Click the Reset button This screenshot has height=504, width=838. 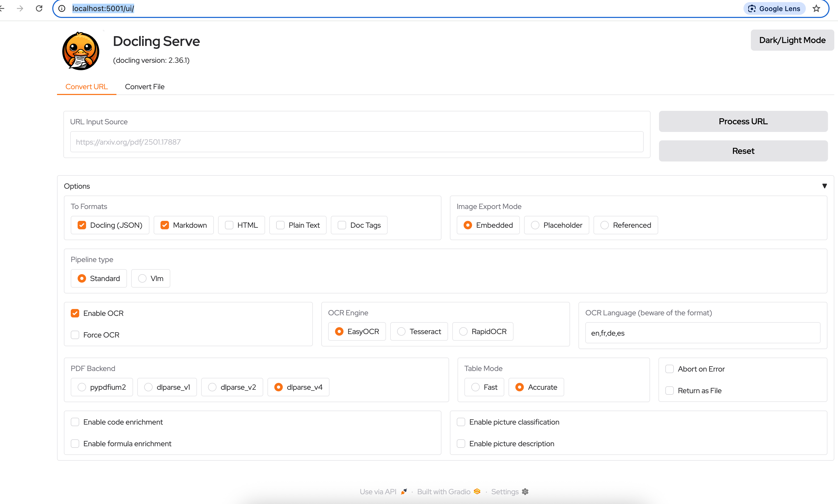743,151
